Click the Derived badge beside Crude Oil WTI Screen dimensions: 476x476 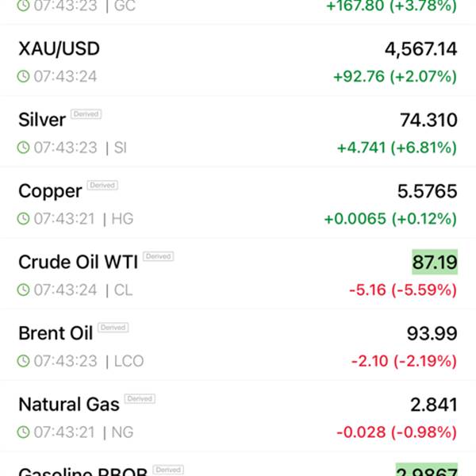pyautogui.click(x=158, y=257)
